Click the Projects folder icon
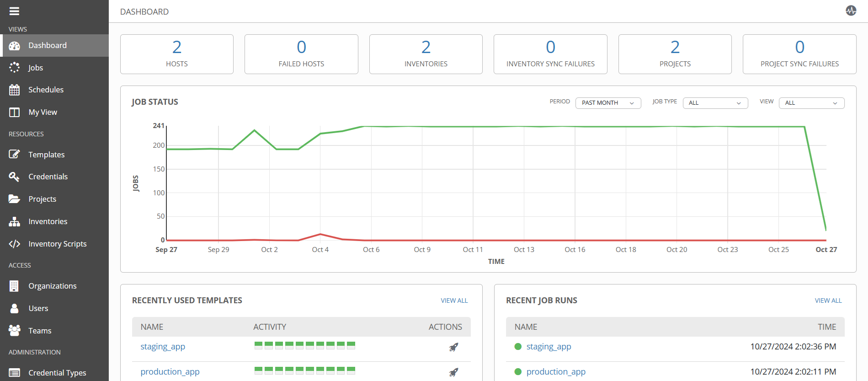Viewport: 868px width, 381px height. pos(15,199)
